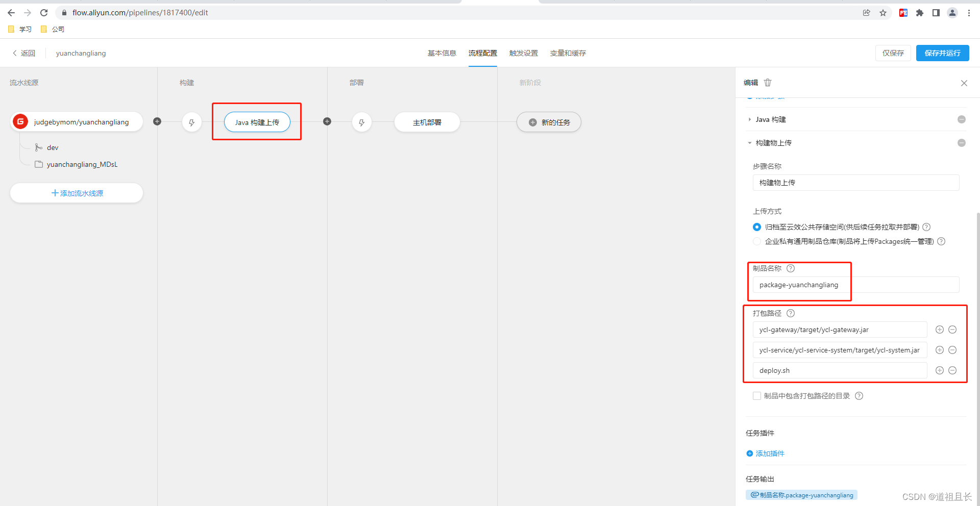Remove the 构建物上传 step

962,143
